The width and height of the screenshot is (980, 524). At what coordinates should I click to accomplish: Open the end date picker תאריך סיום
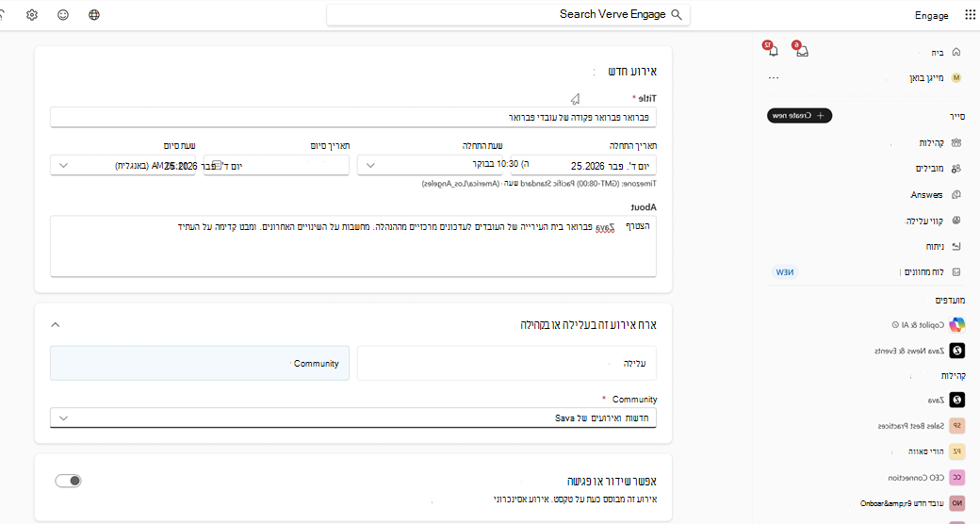click(x=276, y=165)
